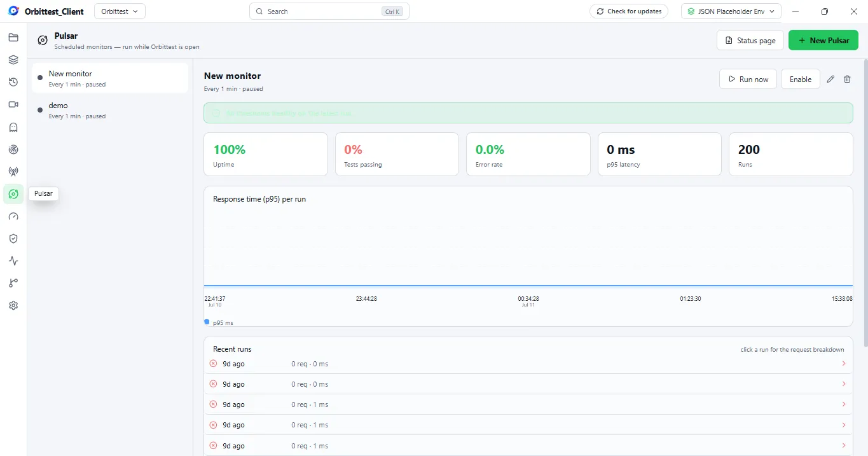Open the activity pulse line icon
Screen dimensions: 868x456
click(x=13, y=261)
